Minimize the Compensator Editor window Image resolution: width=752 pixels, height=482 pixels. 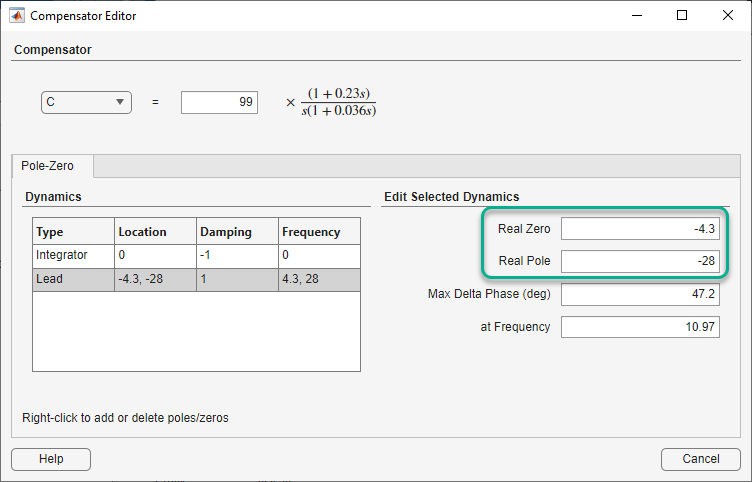point(635,16)
